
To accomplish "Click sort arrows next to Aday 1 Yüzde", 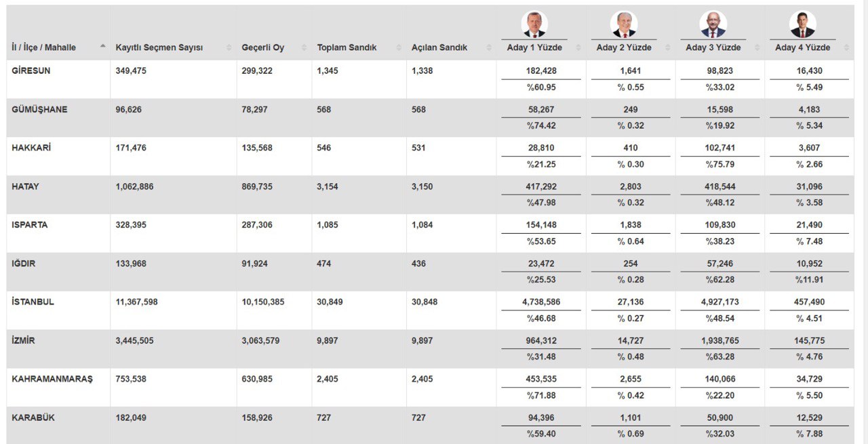I will (578, 47).
